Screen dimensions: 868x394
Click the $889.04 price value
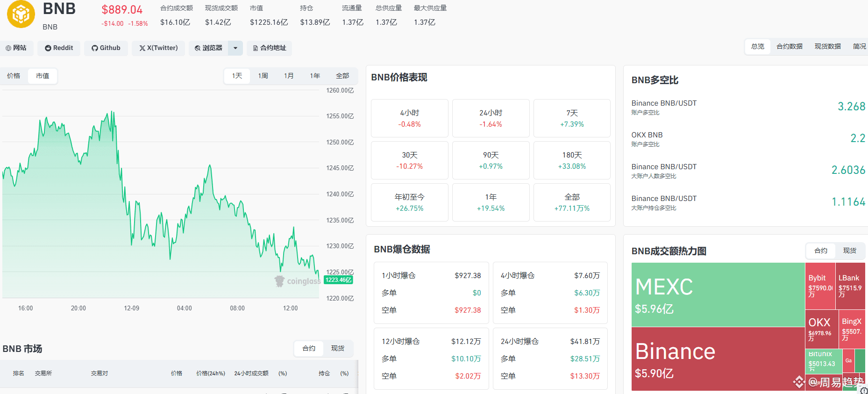pos(122,10)
